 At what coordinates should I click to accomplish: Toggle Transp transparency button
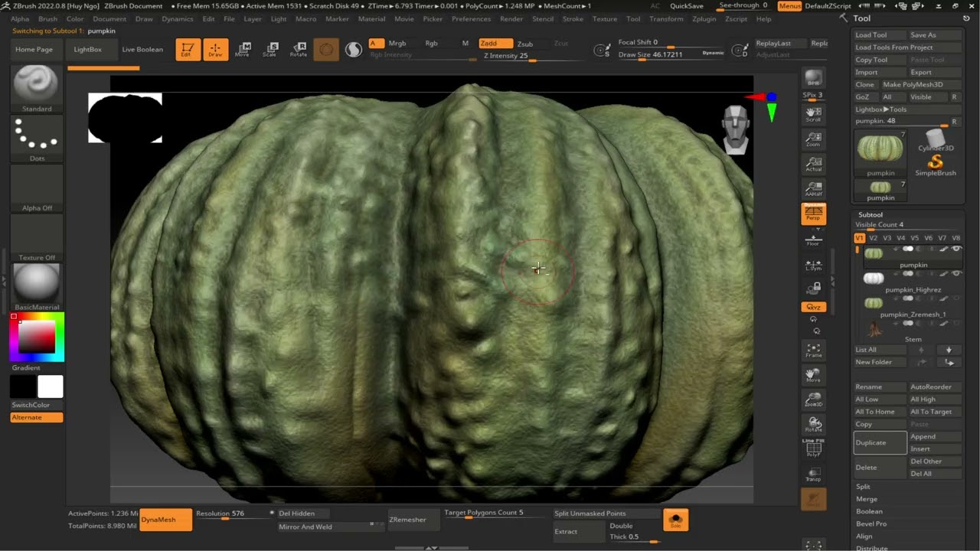pos(813,474)
